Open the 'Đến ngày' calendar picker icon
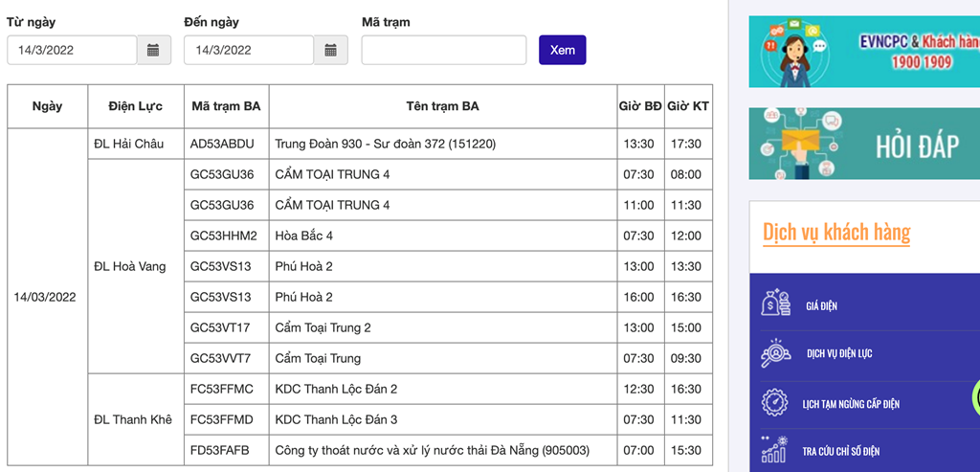 pyautogui.click(x=330, y=50)
